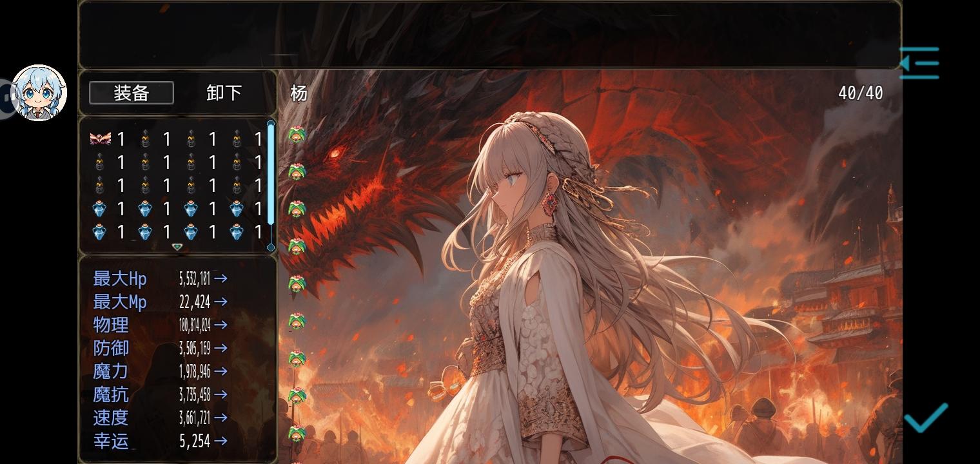Click the value 5,254

pyautogui.click(x=195, y=441)
